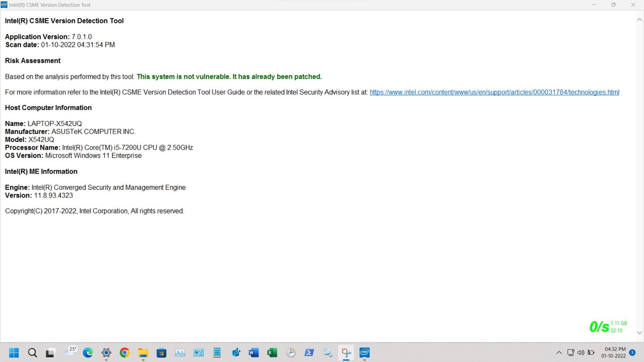Click the Model: X542UQ line
Screen dimensions: 644x362
30,140
